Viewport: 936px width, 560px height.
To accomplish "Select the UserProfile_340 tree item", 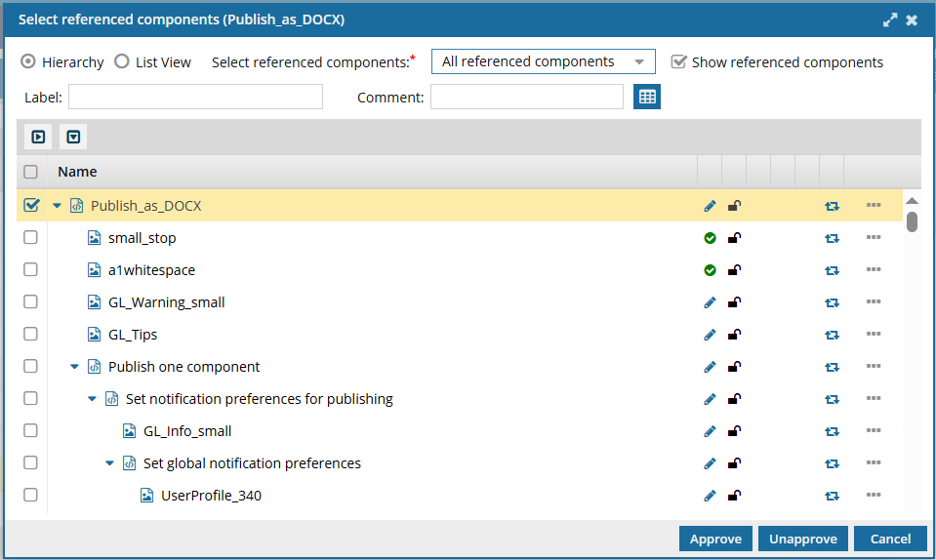I will 210,496.
